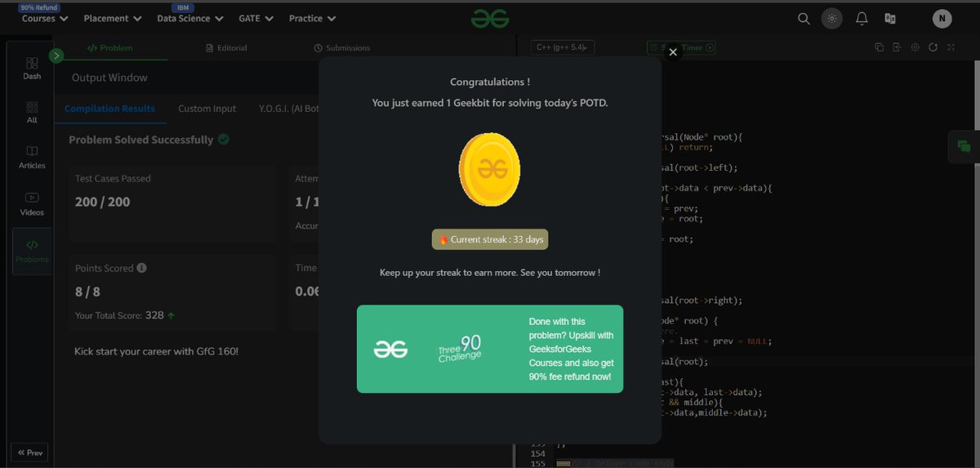The height and width of the screenshot is (468, 980).
Task: Open Articles in the sidebar
Action: pyautogui.click(x=32, y=158)
